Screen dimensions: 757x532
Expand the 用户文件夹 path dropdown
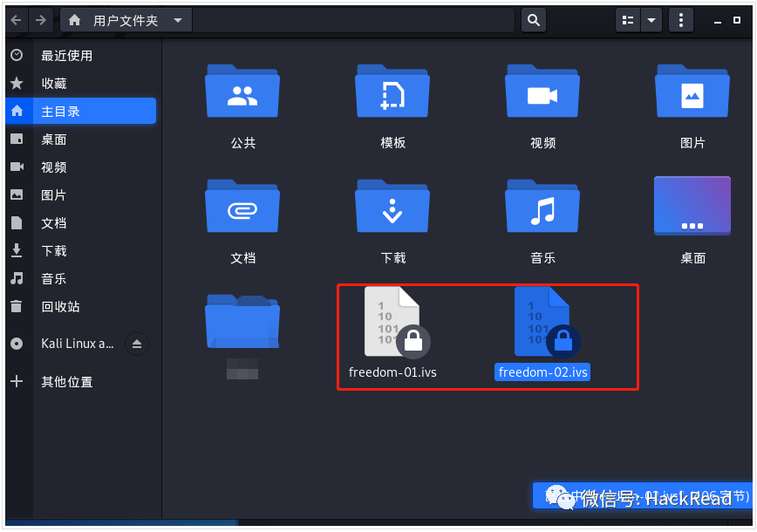click(178, 20)
